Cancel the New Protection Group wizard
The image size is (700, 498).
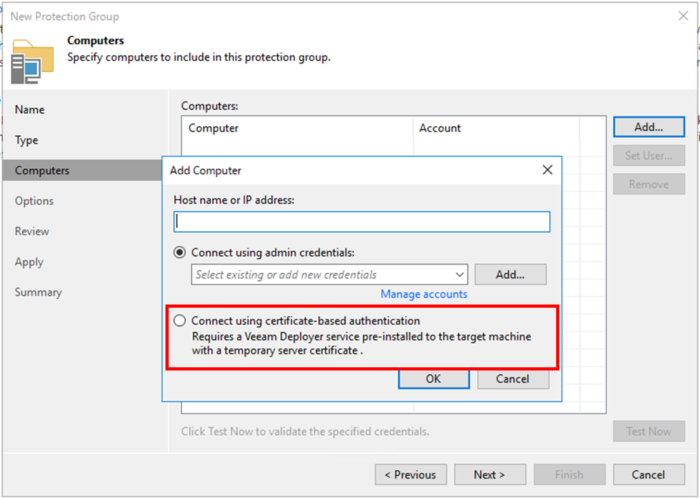click(x=648, y=474)
